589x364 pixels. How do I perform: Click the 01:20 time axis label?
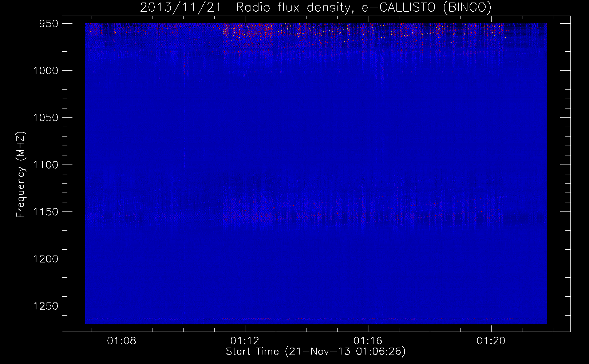tap(491, 341)
